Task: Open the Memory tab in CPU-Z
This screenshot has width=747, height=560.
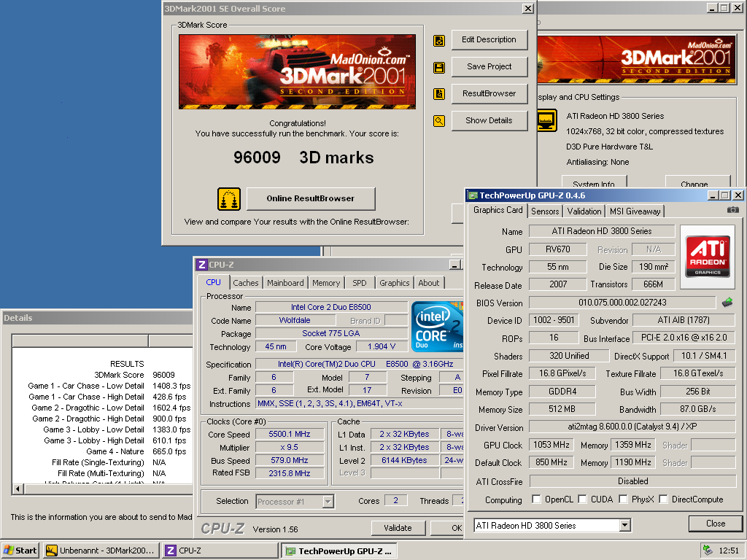Action: pos(326,283)
